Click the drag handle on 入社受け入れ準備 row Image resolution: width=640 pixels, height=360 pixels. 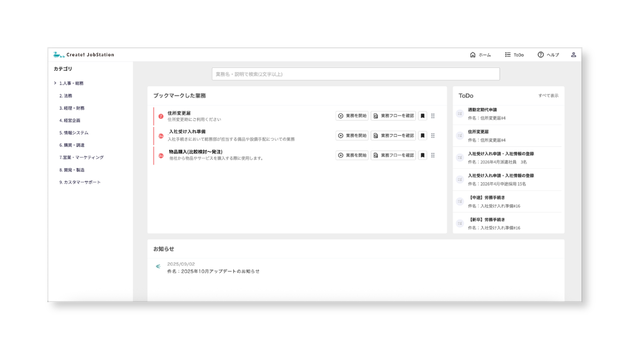click(433, 136)
